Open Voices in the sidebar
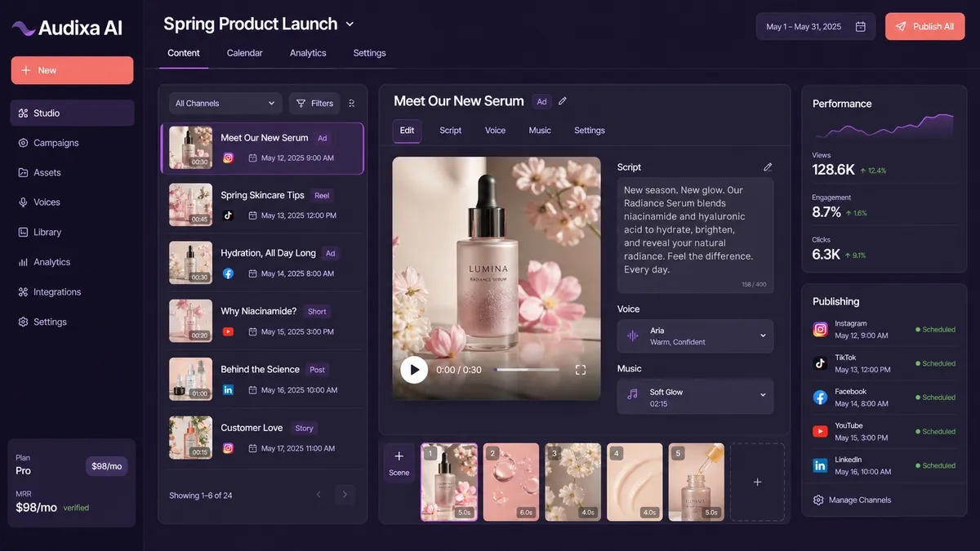This screenshot has width=980, height=551. click(x=72, y=202)
